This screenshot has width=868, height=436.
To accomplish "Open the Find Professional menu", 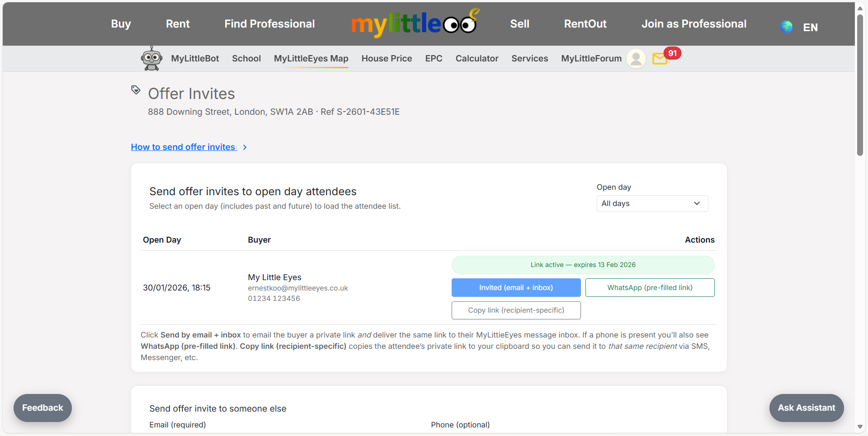I will tap(269, 24).
